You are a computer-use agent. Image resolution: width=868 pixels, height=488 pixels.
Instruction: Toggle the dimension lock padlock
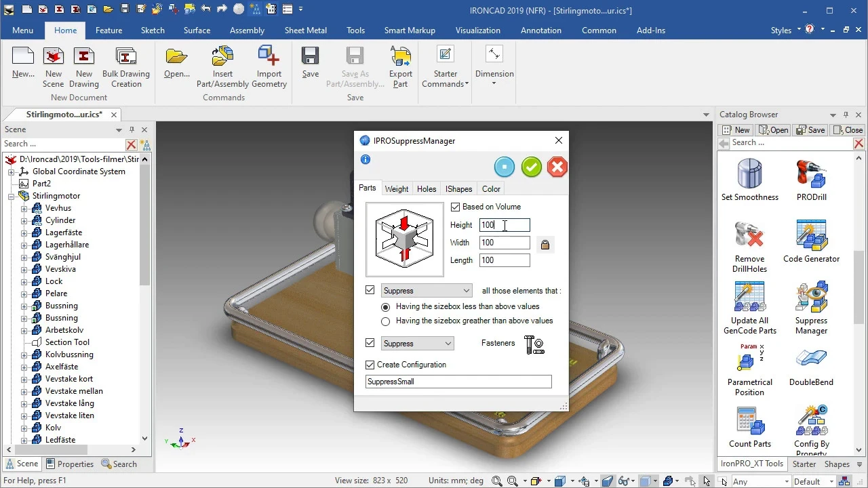[x=545, y=245]
